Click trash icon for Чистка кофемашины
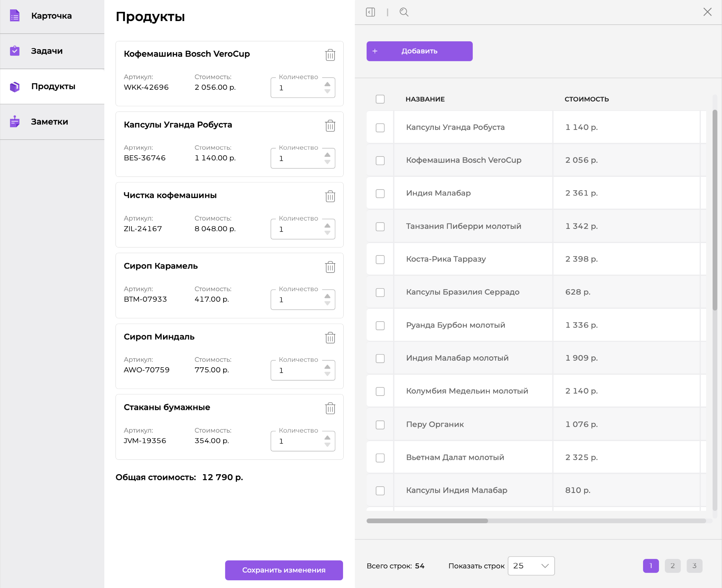Image resolution: width=722 pixels, height=588 pixels. tap(330, 196)
